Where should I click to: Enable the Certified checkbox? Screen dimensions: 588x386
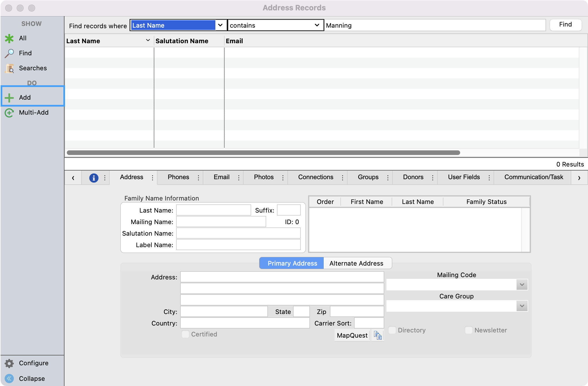pyautogui.click(x=185, y=334)
